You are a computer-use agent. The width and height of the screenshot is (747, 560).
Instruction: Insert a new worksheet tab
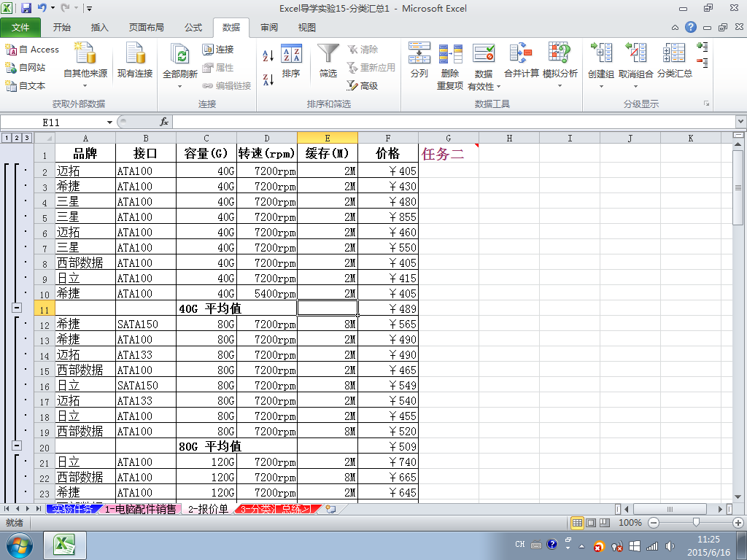[330, 509]
